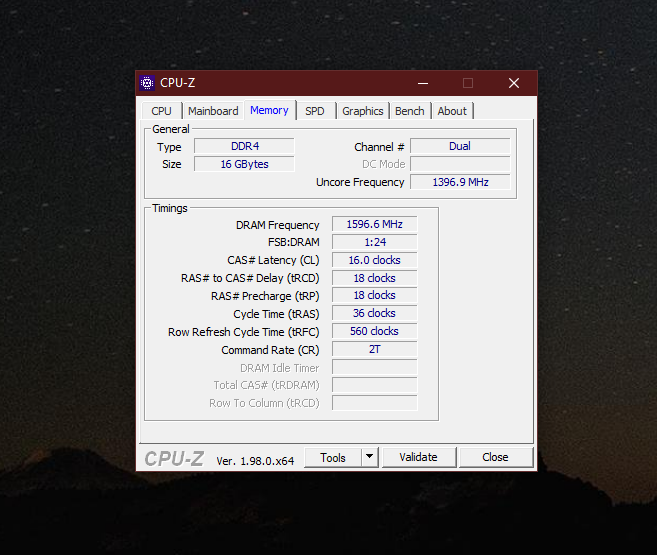The image size is (657, 555).
Task: Show the About tab
Action: click(x=452, y=111)
